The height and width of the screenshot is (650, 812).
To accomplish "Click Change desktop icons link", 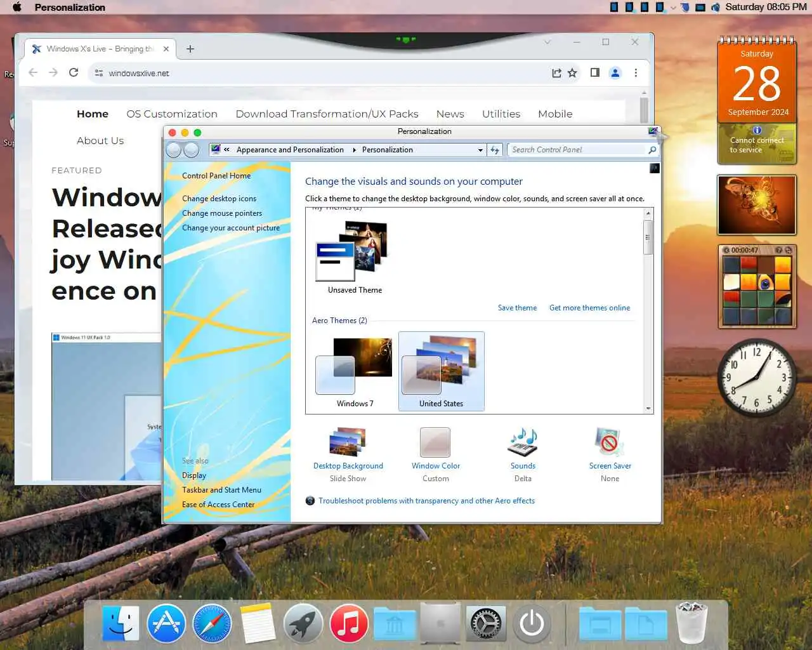I will coord(219,199).
